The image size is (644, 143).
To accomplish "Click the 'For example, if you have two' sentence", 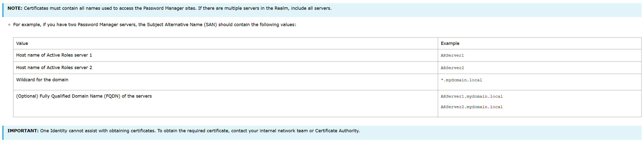I will point(155,24).
